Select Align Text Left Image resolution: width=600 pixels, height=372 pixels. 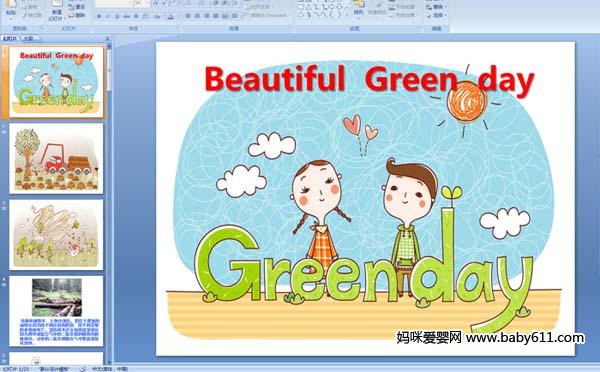(x=188, y=16)
